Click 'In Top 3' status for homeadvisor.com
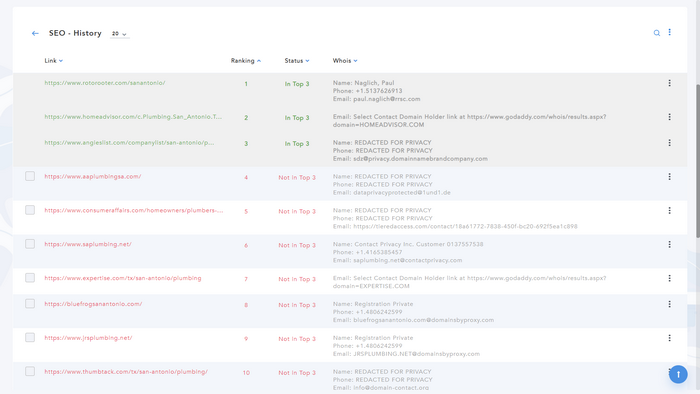Screen dimensions: 700x394 coord(297,118)
